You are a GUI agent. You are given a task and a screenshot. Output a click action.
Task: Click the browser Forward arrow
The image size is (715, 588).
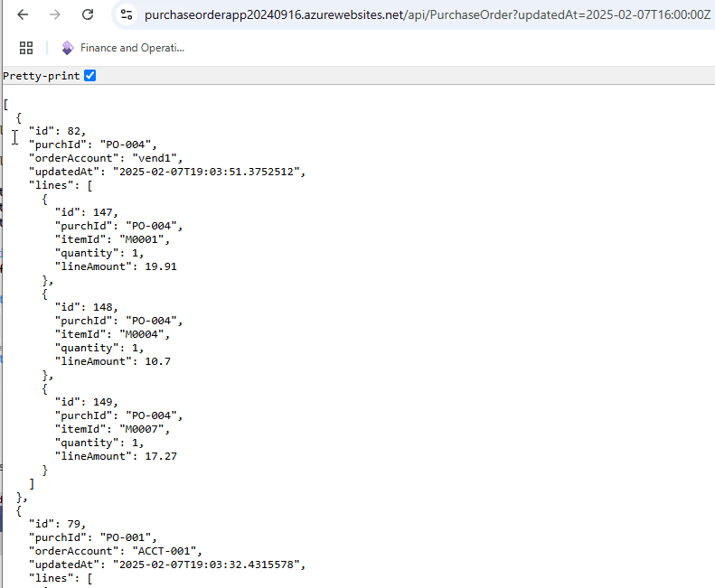[x=55, y=15]
